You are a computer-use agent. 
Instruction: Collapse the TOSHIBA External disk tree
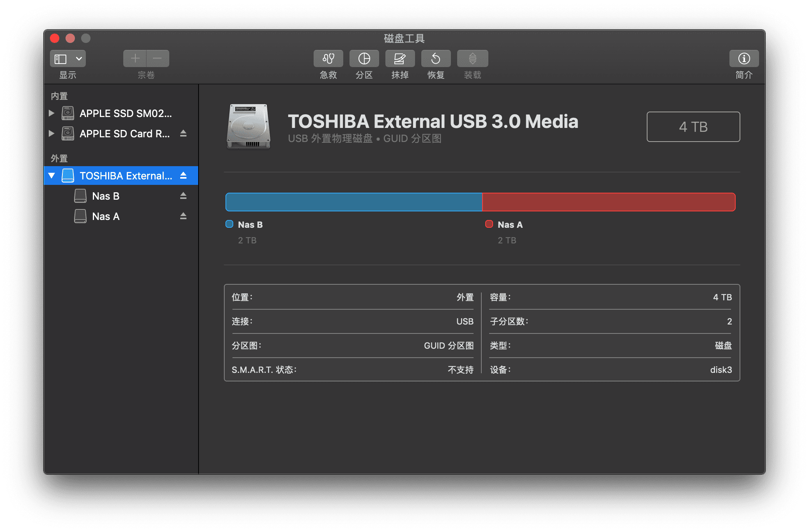pyautogui.click(x=51, y=176)
